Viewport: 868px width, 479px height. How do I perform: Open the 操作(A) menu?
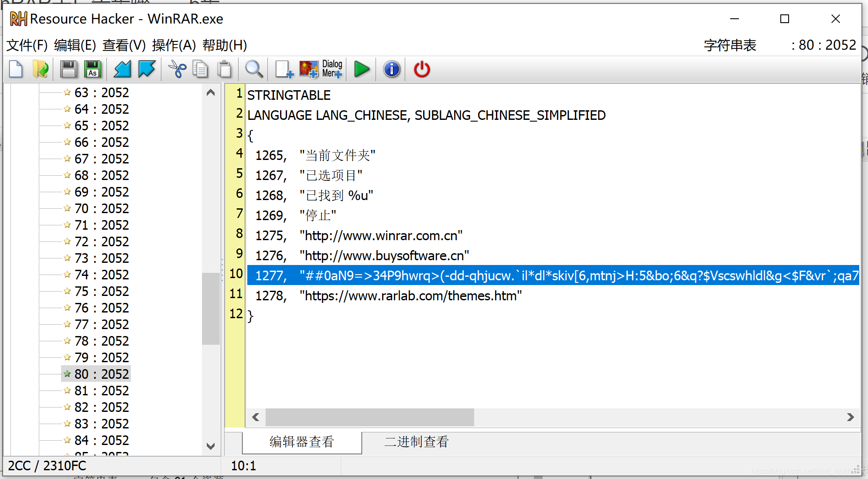[174, 45]
